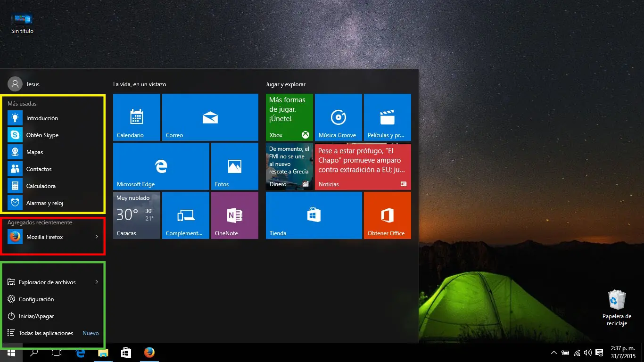Select the Iniciar/Apagar power option

click(x=36, y=316)
